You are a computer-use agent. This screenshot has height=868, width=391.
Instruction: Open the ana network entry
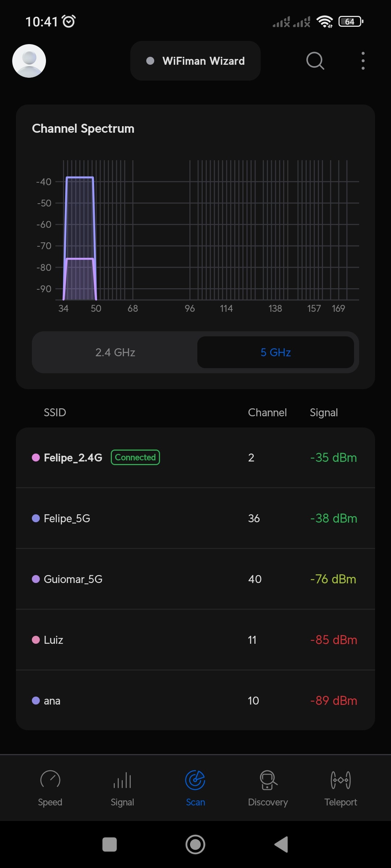pyautogui.click(x=195, y=701)
